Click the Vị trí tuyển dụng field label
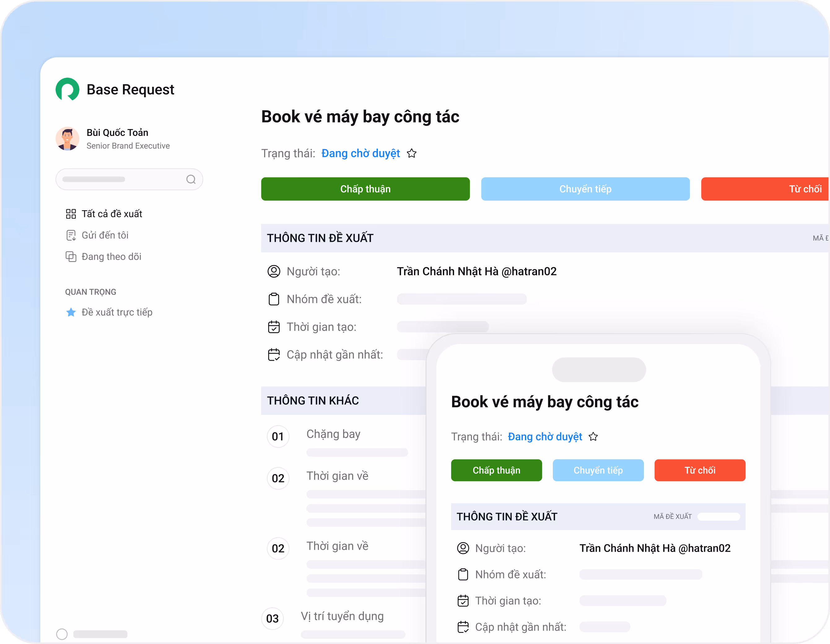The width and height of the screenshot is (830, 644). coord(342,616)
